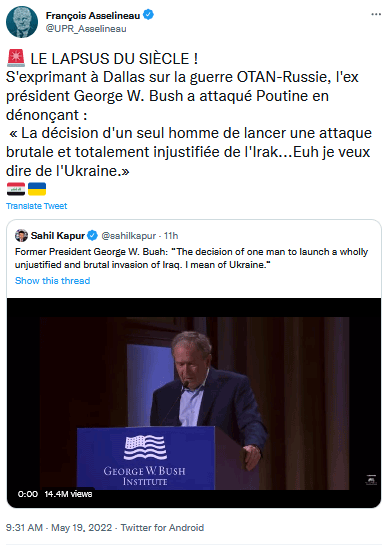Click the Twitter for Android source label
This screenshot has width=389, height=546.
162,528
